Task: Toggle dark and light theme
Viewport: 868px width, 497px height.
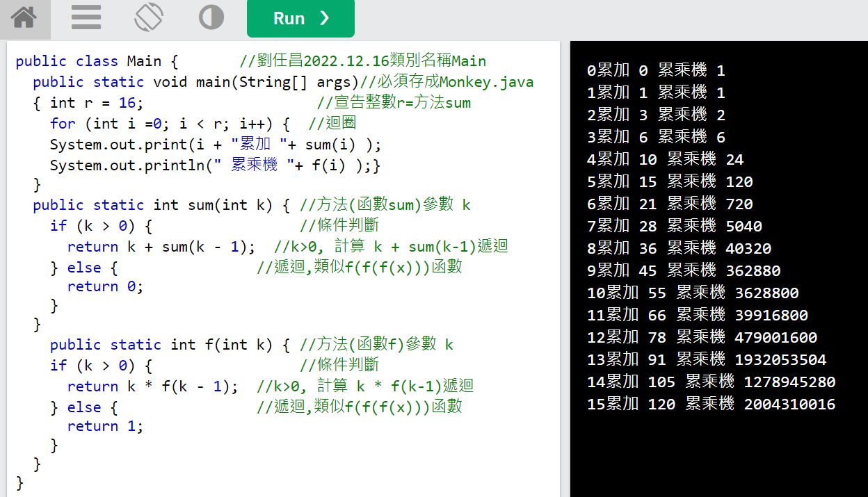Action: 211,18
